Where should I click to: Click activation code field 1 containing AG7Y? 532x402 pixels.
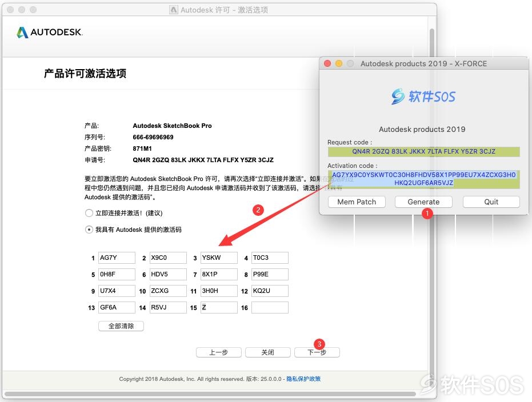point(117,258)
